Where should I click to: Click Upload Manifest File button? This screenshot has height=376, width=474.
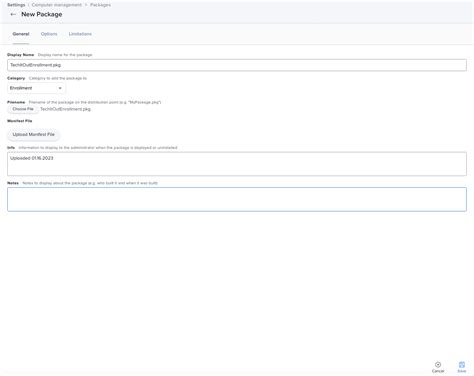(x=33, y=134)
